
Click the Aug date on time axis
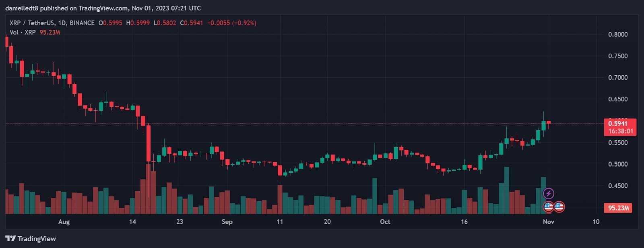[x=64, y=221]
